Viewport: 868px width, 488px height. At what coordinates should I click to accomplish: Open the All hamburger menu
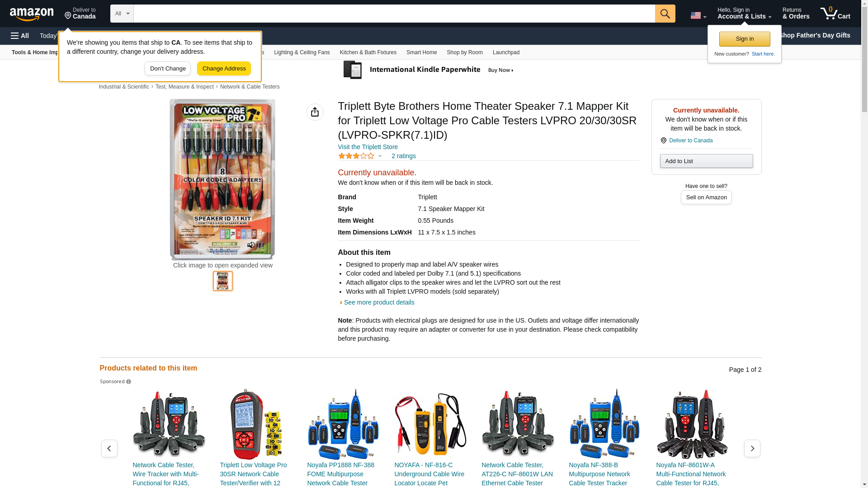coord(20,36)
